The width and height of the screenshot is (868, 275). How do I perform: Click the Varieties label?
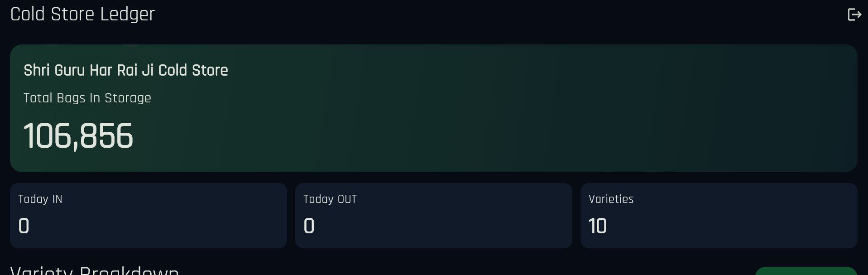pyautogui.click(x=611, y=199)
